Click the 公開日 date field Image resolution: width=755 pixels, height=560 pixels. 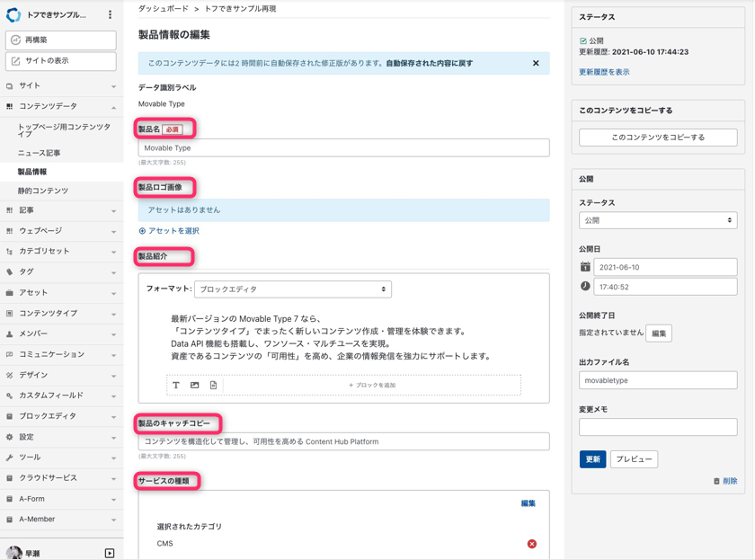(665, 267)
